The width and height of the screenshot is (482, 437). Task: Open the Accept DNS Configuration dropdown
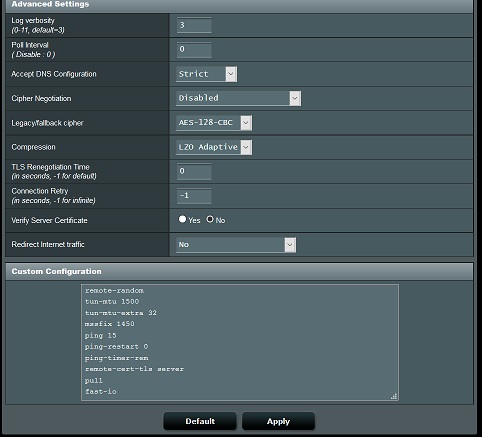click(x=206, y=74)
